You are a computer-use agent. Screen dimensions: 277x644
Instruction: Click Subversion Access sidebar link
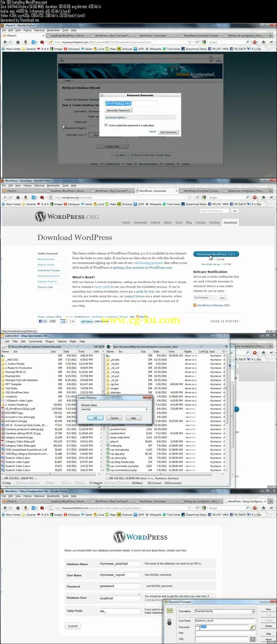click(49, 270)
